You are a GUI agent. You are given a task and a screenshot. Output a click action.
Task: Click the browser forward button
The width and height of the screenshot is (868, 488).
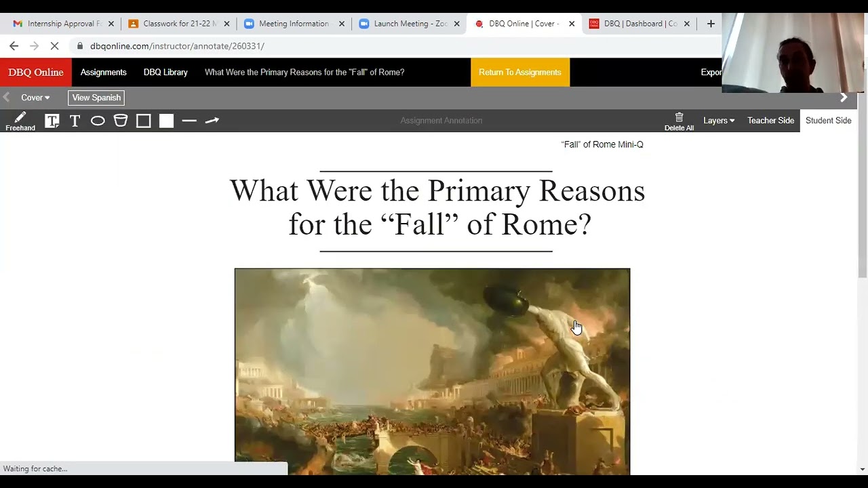pos(35,46)
